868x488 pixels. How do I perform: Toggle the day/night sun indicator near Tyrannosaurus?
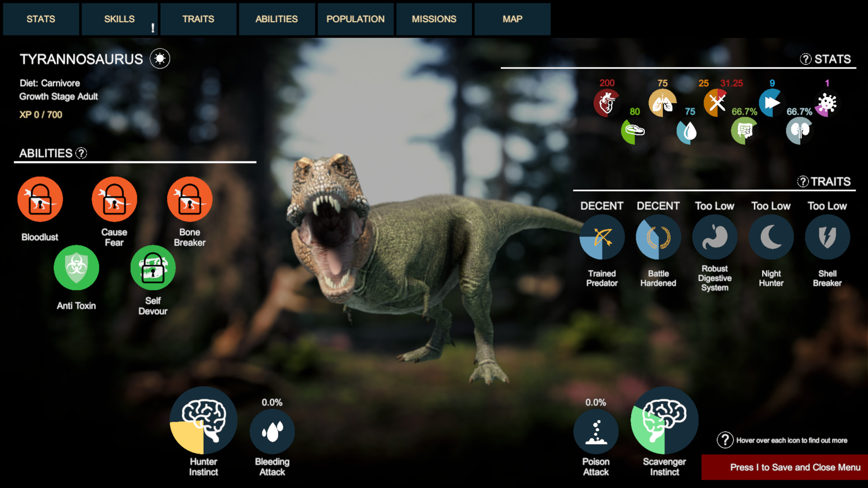click(160, 59)
